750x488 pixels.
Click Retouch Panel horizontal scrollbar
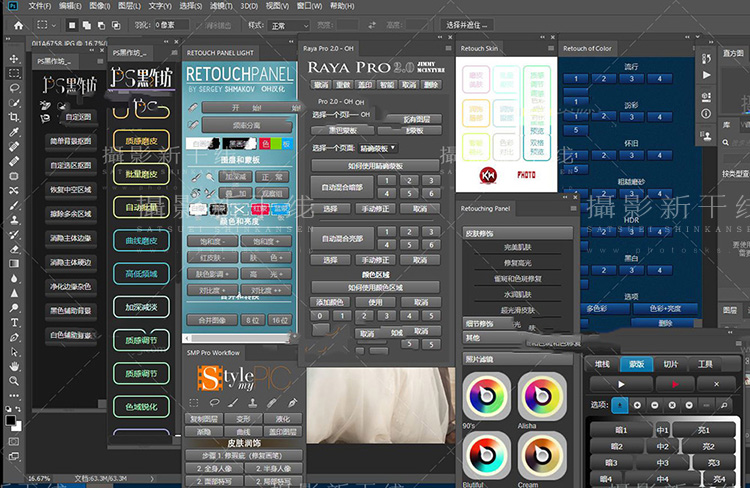click(239, 338)
